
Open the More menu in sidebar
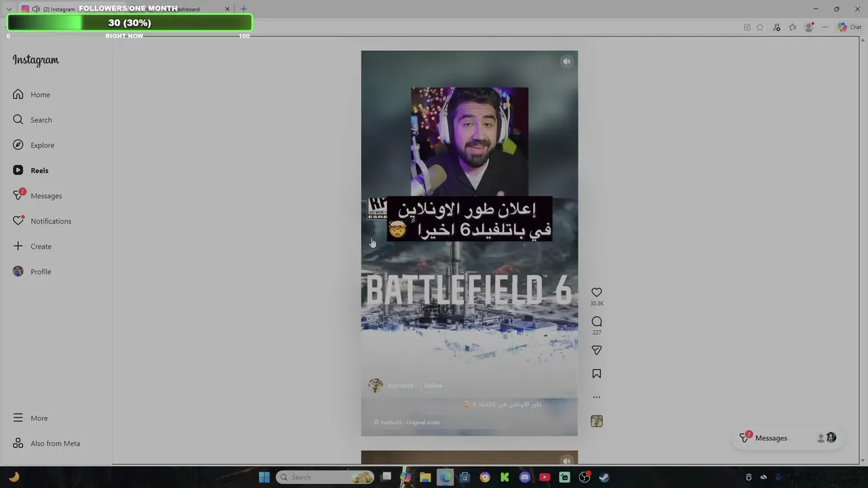point(31,418)
